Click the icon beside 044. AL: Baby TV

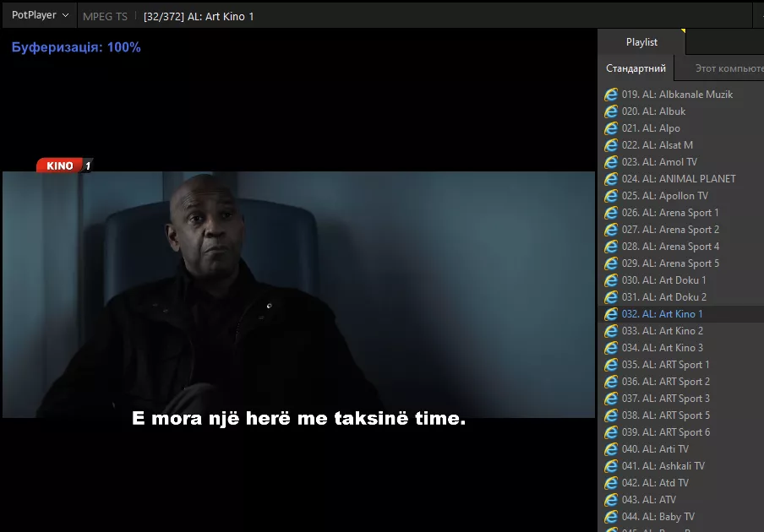pos(611,517)
